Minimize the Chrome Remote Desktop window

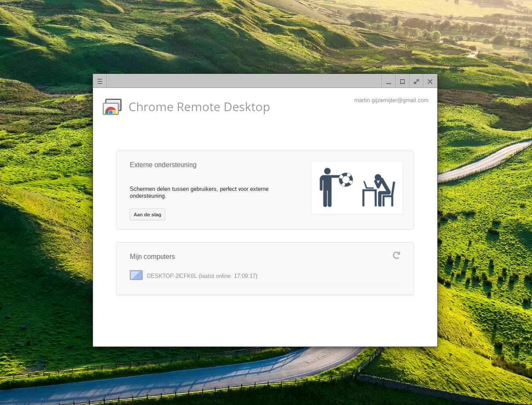pos(388,81)
